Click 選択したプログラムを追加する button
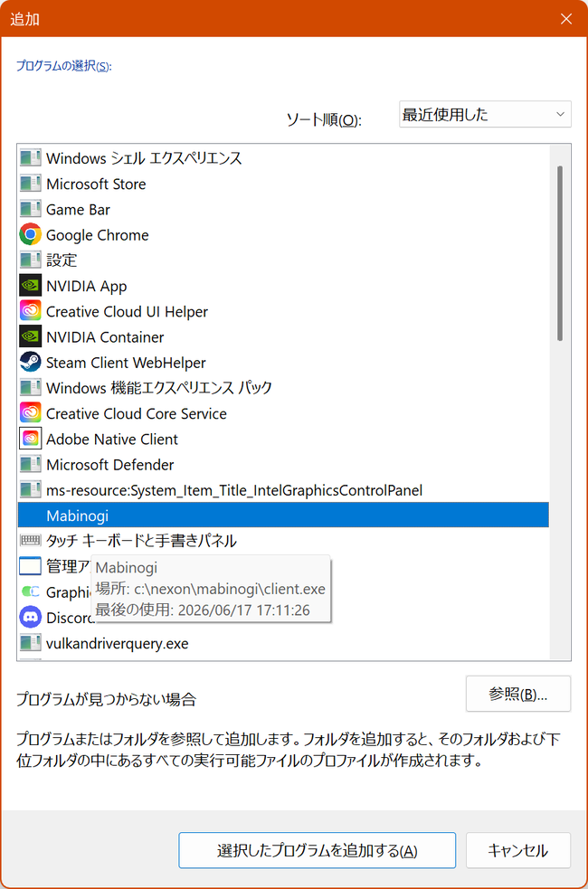 tap(317, 850)
